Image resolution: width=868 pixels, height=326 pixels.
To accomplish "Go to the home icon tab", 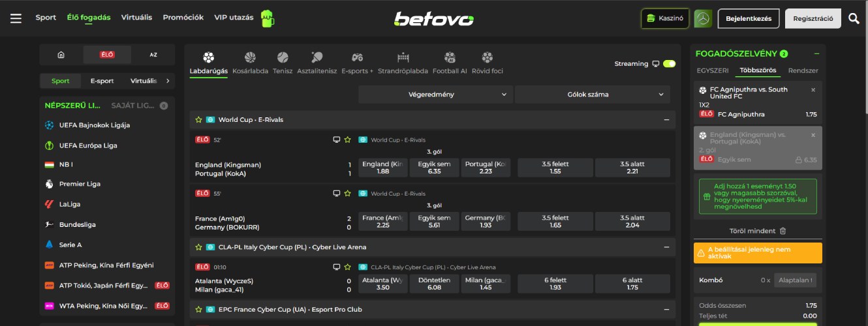I will click(x=61, y=55).
